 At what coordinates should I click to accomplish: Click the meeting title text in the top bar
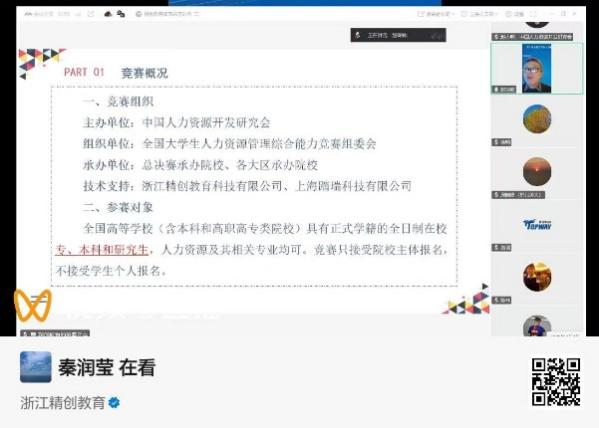171,14
